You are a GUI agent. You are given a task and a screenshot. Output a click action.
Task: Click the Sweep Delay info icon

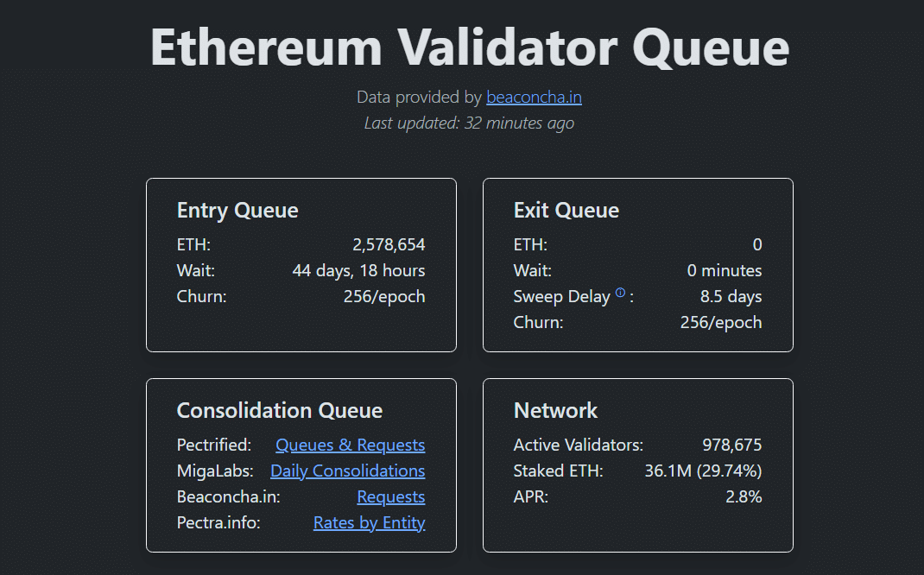[620, 294]
